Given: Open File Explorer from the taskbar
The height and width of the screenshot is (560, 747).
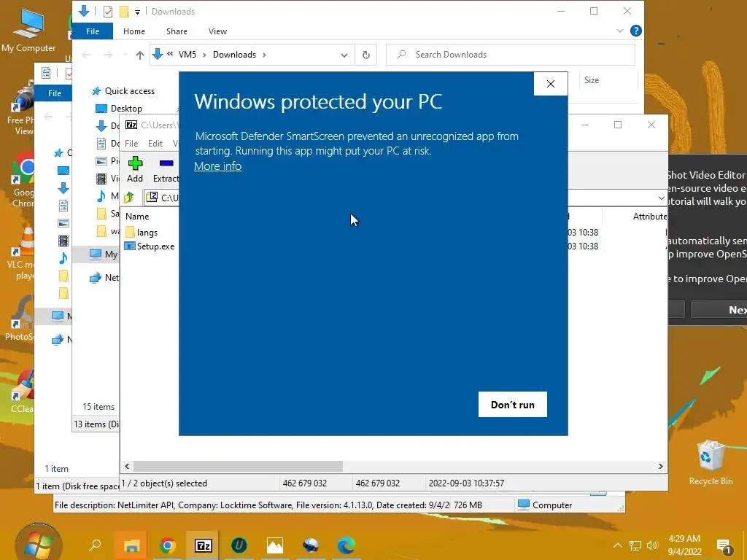Looking at the screenshot, I should coord(131,545).
